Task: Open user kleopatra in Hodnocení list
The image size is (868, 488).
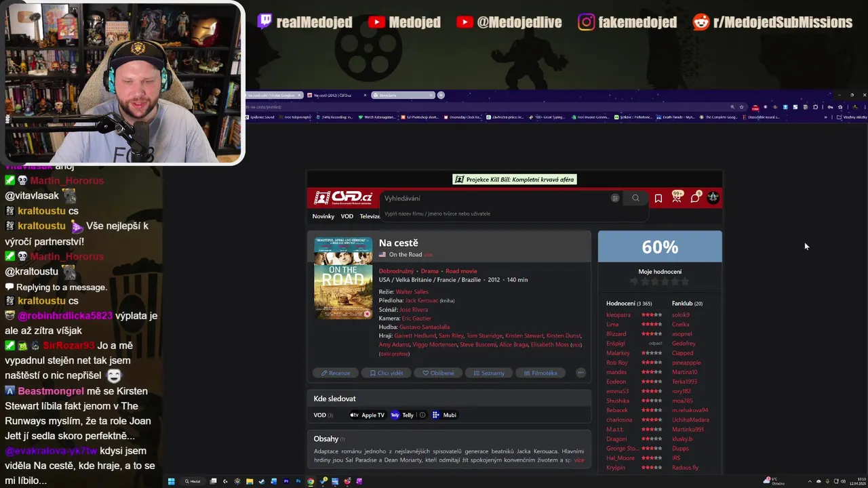Action: click(618, 315)
